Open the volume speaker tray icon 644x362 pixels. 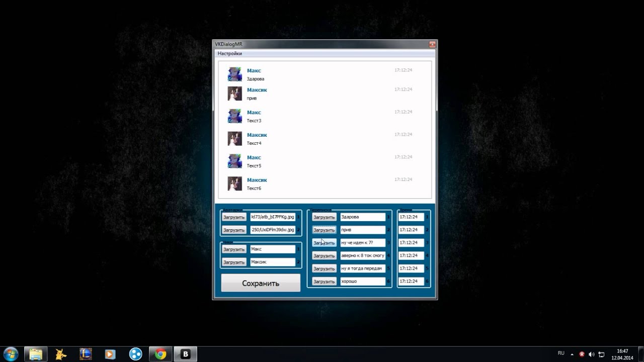tap(591, 354)
